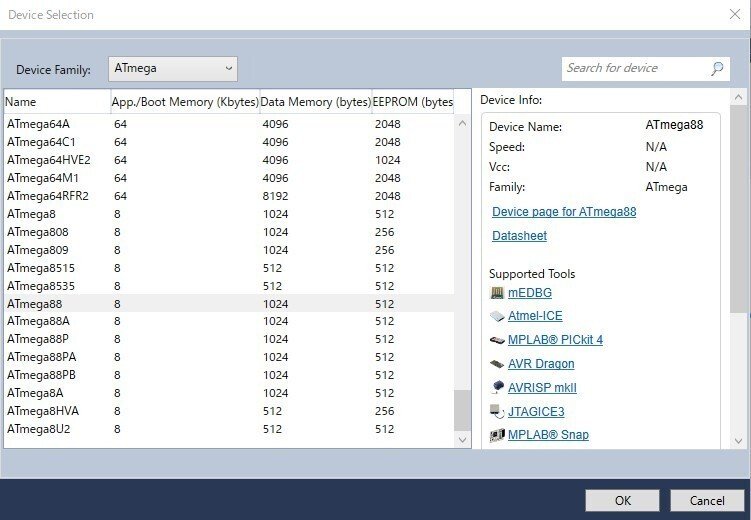The height and width of the screenshot is (520, 751).
Task: Select the ATmega64A row
Action: (229, 124)
